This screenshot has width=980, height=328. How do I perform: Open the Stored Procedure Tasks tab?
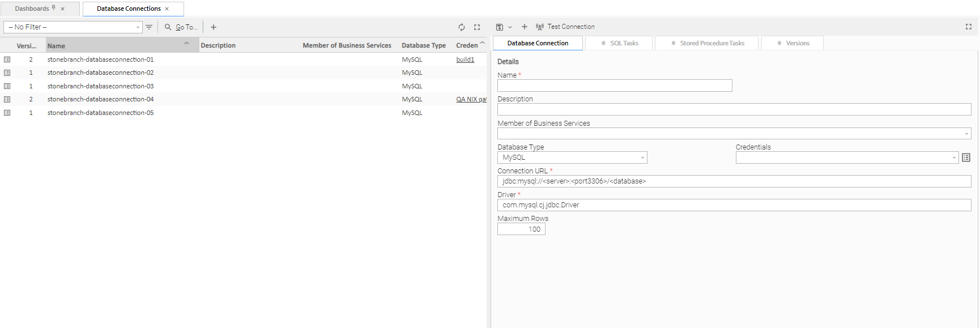coord(707,43)
